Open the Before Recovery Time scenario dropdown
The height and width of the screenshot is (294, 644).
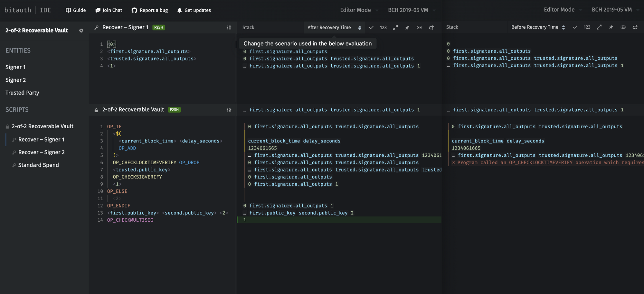(x=536, y=27)
